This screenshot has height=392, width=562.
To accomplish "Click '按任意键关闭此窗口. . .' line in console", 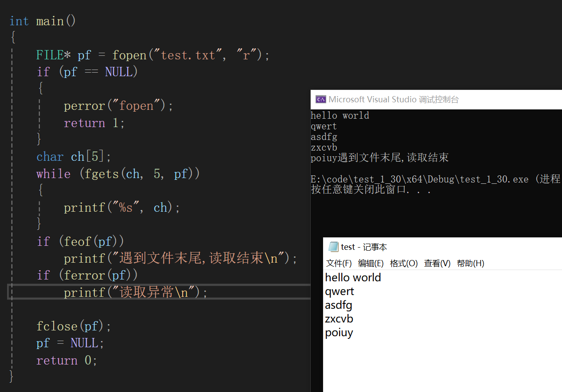I will 371,190.
